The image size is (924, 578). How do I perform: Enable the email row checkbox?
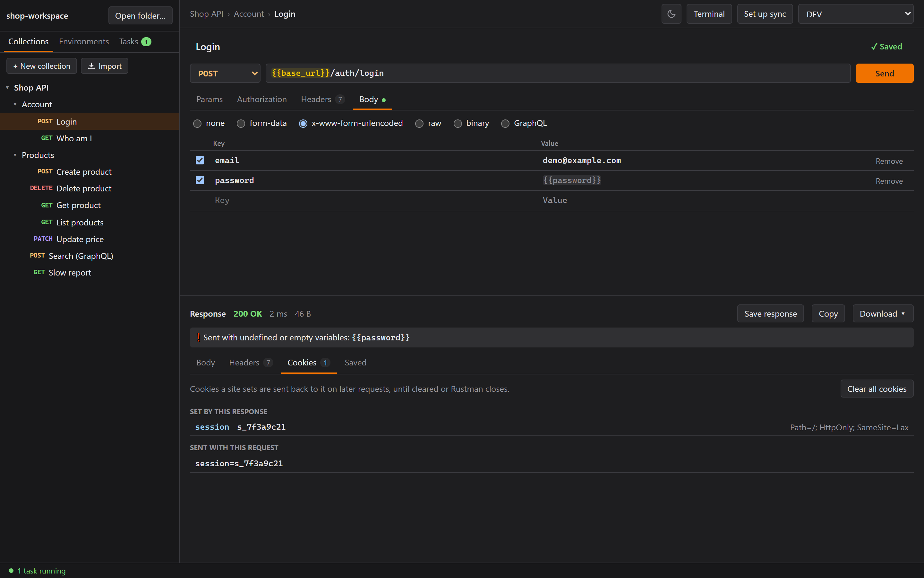point(200,160)
